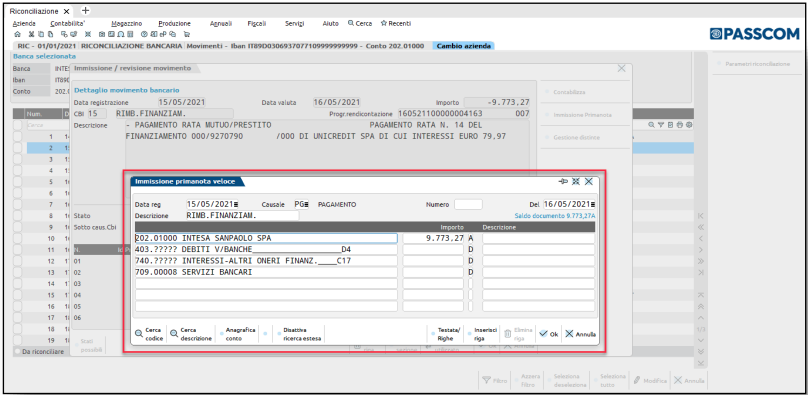808x395 pixels.
Task: Click the 709.00008 SERVIZI BANCARI row
Action: tap(266, 272)
